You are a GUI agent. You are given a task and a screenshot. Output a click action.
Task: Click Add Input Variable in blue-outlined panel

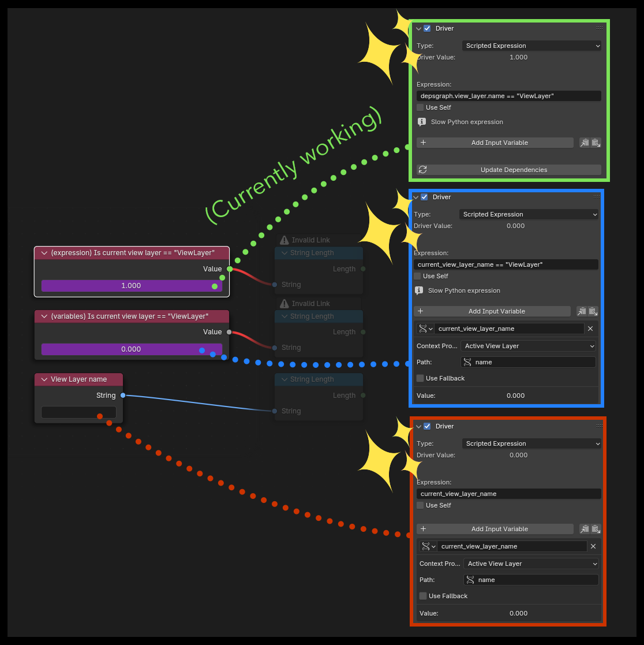[x=492, y=311]
